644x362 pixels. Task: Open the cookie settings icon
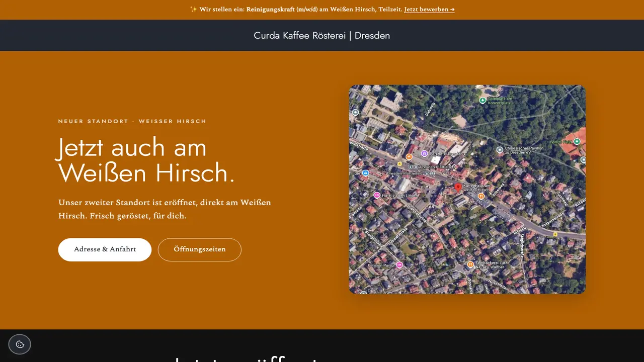point(20,344)
